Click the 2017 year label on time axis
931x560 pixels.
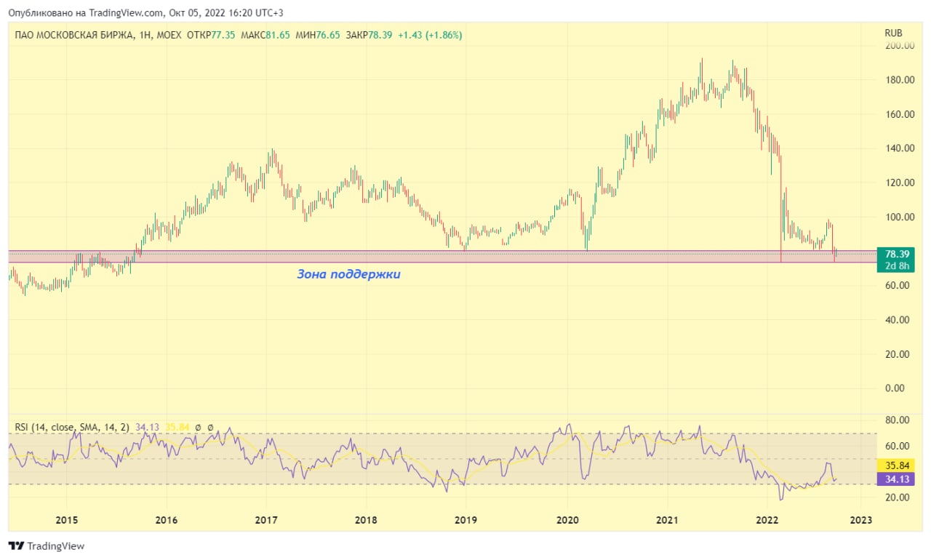pos(266,520)
